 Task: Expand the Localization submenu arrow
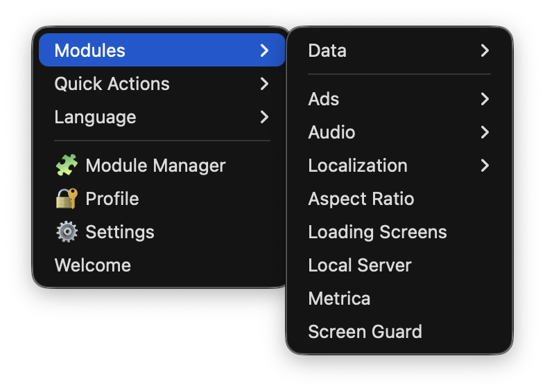[x=485, y=166]
